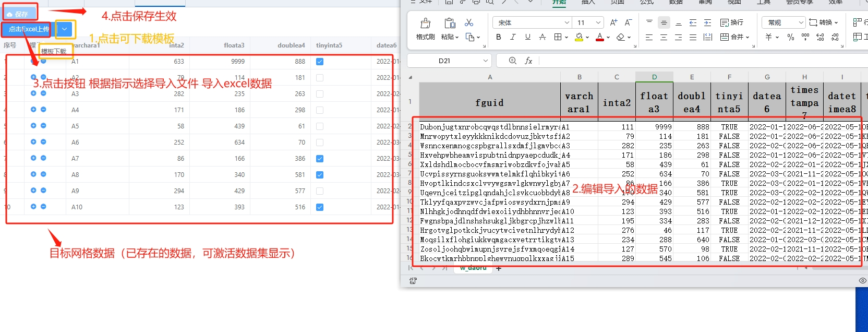
Task: Click the add-row plus icon for row A5
Action: [x=33, y=126]
